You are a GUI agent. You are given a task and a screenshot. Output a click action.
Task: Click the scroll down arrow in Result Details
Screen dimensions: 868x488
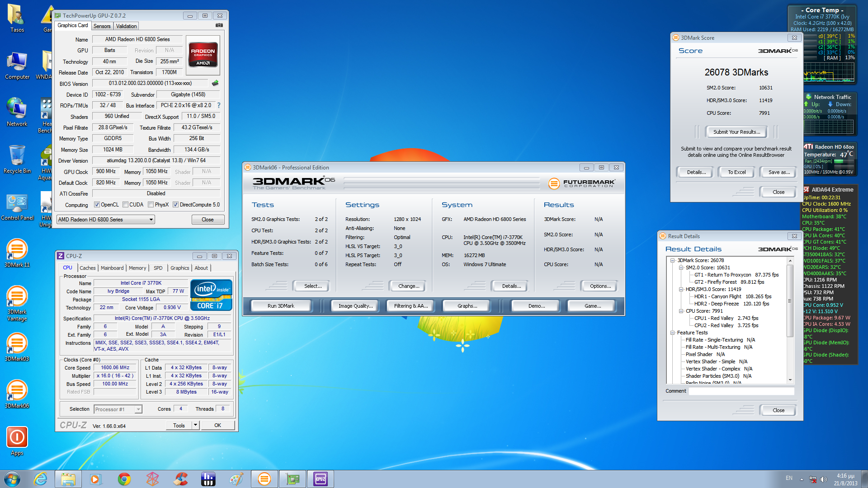(x=790, y=380)
